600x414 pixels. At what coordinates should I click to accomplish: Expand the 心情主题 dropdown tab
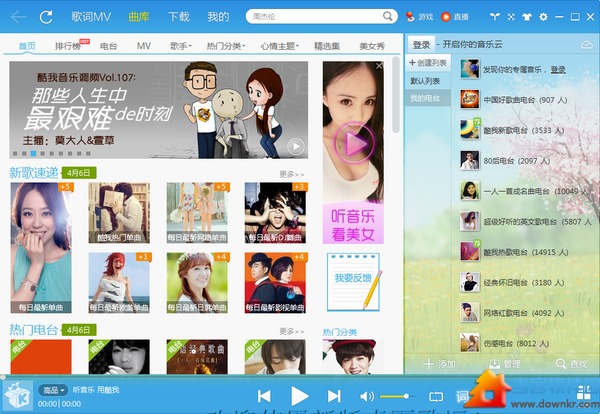pyautogui.click(x=279, y=46)
